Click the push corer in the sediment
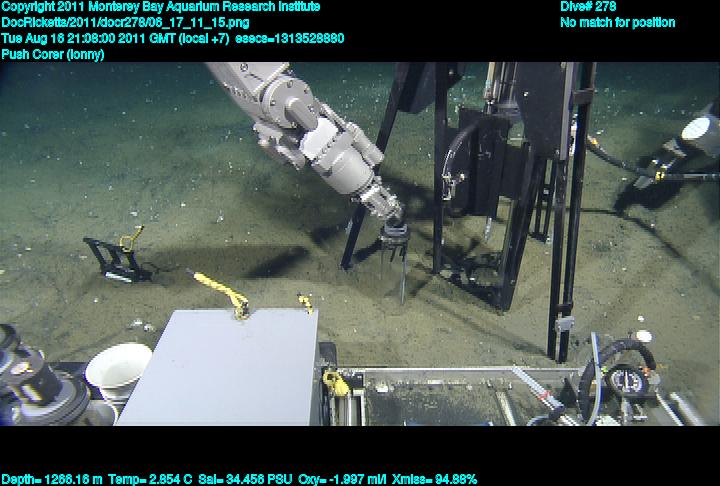The height and width of the screenshot is (486, 720). (397, 255)
